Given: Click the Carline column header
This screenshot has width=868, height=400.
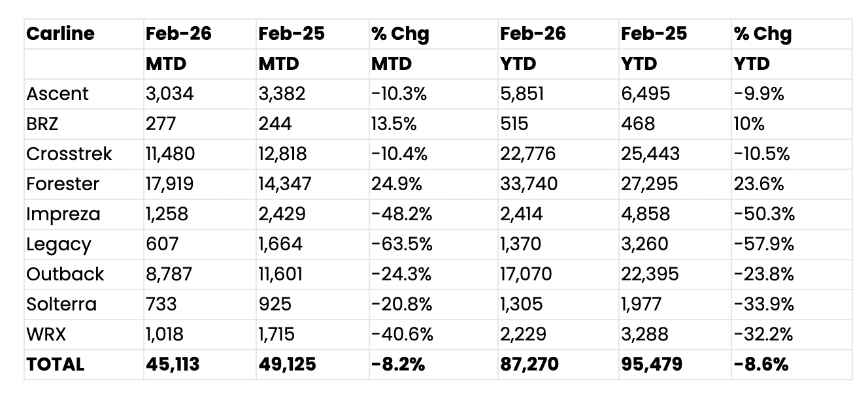Looking at the screenshot, I should coord(60,34).
